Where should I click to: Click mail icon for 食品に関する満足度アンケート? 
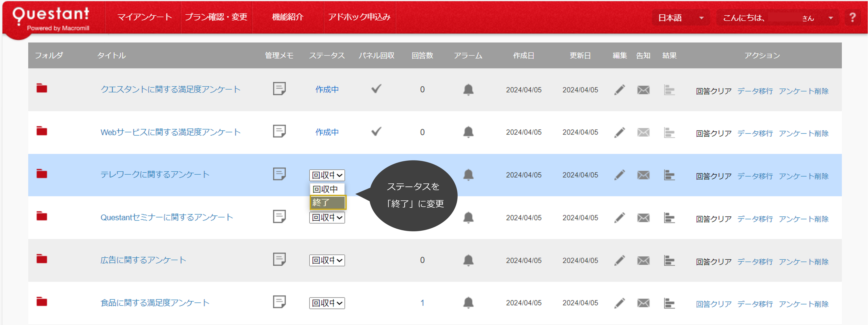643,303
